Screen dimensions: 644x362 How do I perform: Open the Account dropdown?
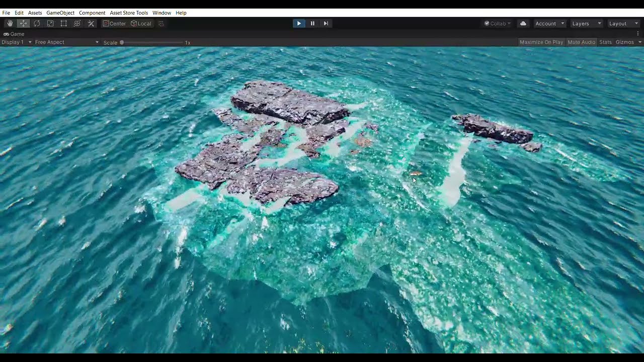(x=550, y=24)
